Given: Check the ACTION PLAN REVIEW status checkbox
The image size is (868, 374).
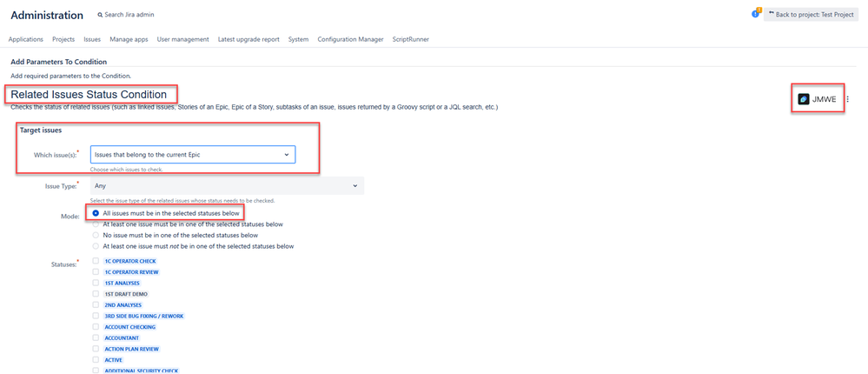Looking at the screenshot, I should (x=96, y=349).
